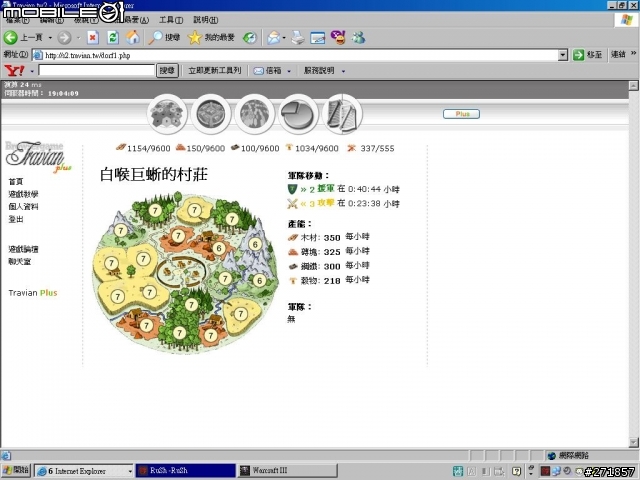This screenshot has width=640, height=480.
Task: Open the Yahoo logo dropdown arrow
Action: 32,71
